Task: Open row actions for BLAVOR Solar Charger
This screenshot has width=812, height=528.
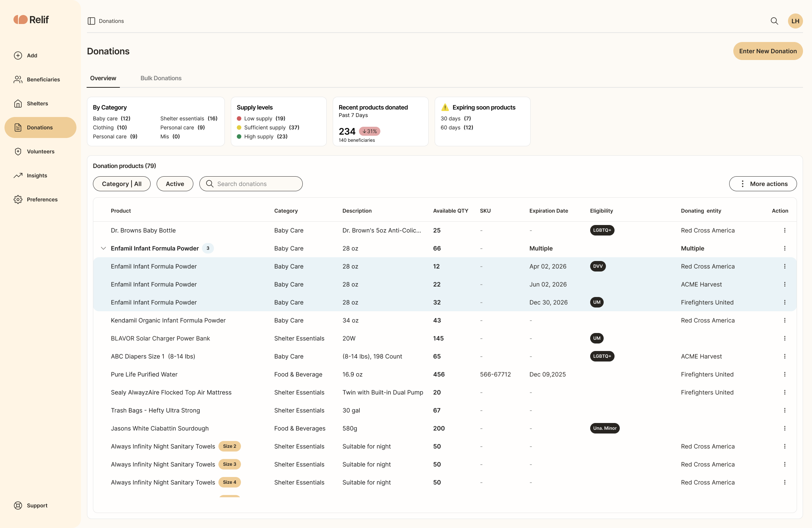Action: 785,338
